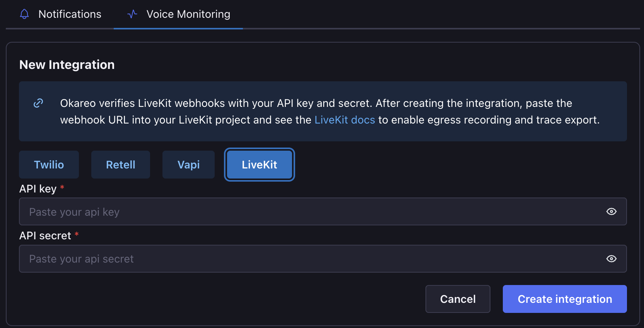Choose the Vapi provider
644x328 pixels.
pos(189,165)
